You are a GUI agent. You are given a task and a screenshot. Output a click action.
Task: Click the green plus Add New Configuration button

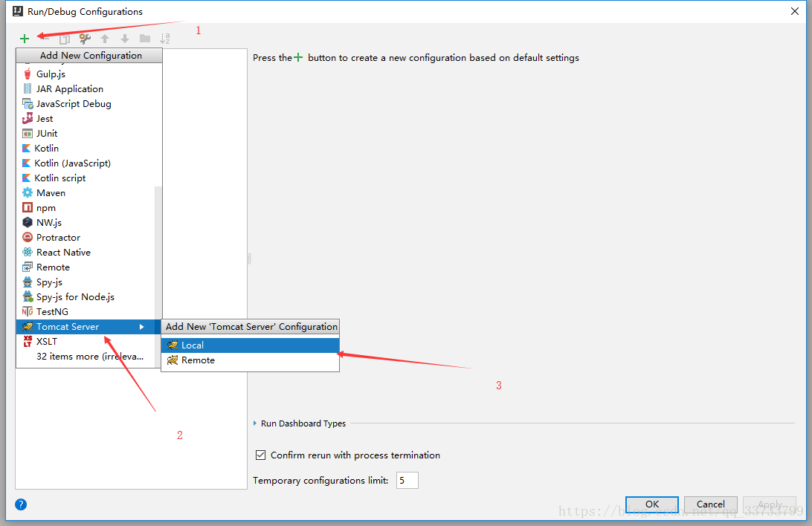25,39
